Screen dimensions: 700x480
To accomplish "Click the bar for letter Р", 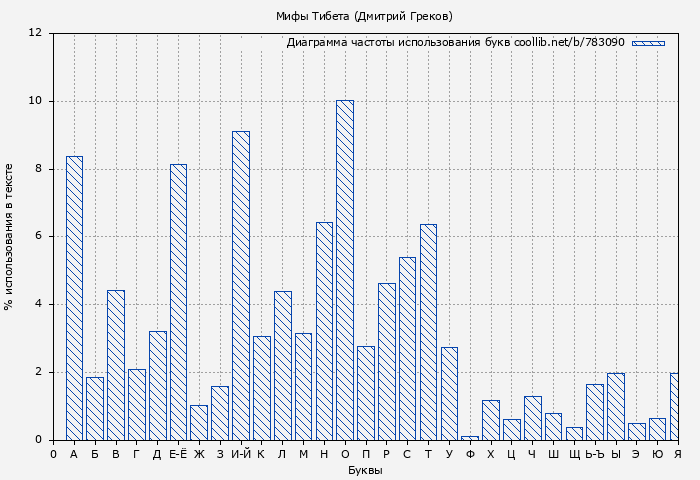I will tap(386, 361).
